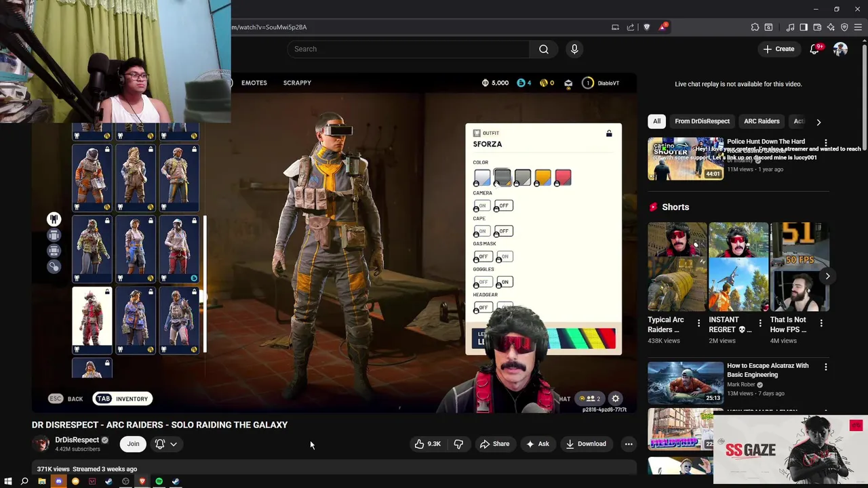Select the ARC Raiders chip
The width and height of the screenshot is (868, 488).
tap(762, 121)
